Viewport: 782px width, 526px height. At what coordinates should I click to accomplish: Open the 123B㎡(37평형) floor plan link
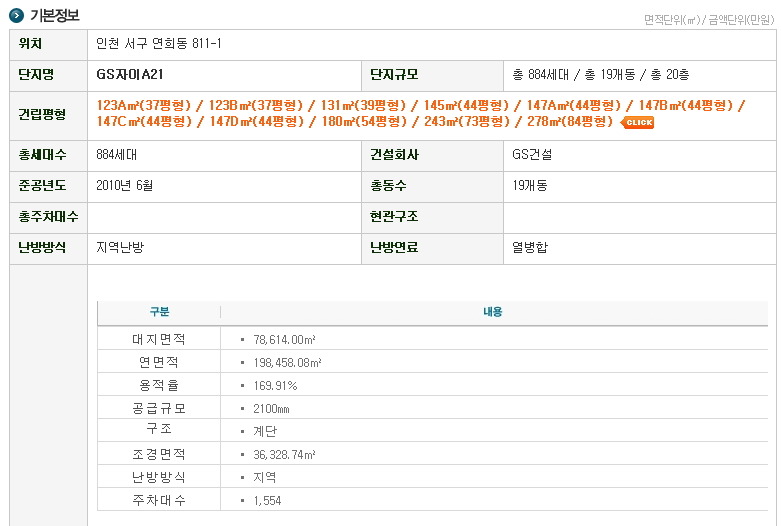[x=256, y=105]
